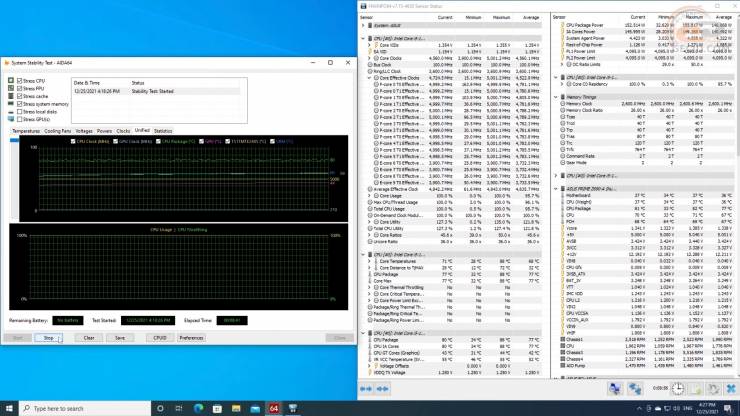The height and width of the screenshot is (416, 740).
Task: Click the CPU Package Power sensor row
Action: (645, 25)
